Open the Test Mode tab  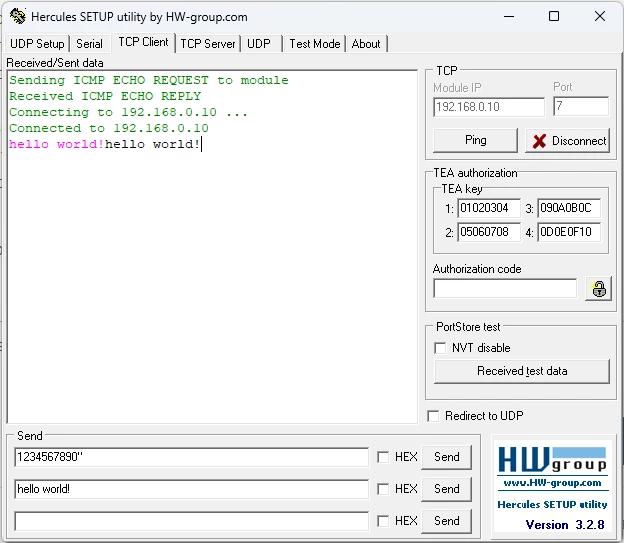click(x=314, y=43)
